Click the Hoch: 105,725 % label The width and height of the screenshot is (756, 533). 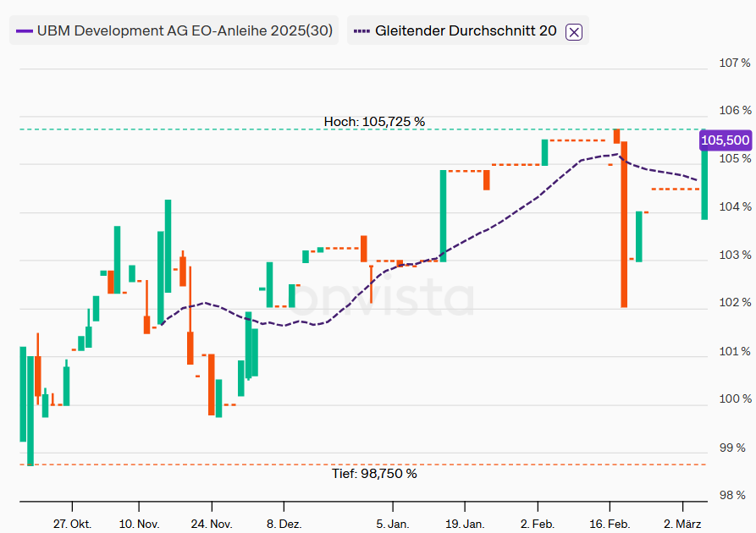(374, 122)
